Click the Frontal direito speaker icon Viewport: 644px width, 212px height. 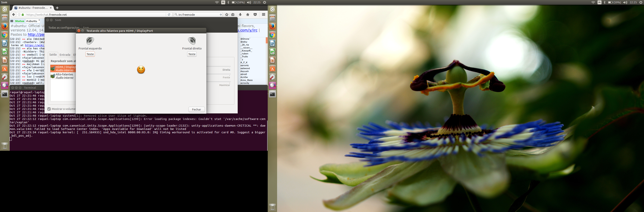point(192,41)
